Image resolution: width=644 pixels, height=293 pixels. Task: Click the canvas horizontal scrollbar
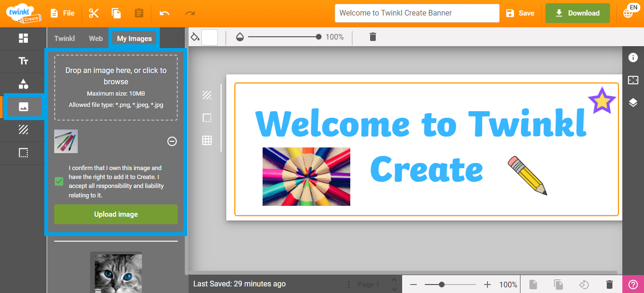click(403, 272)
